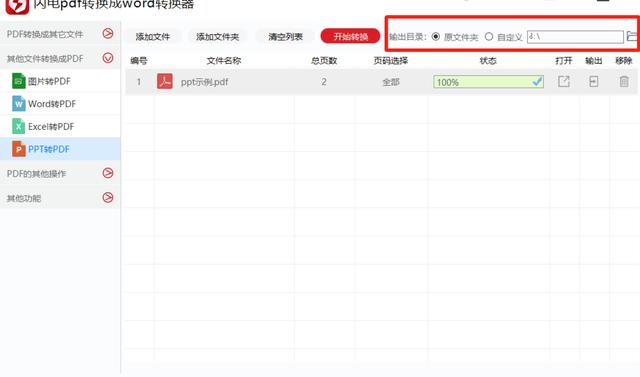
Task: Open Excel转PDF conversion mode
Action: [x=60, y=126]
